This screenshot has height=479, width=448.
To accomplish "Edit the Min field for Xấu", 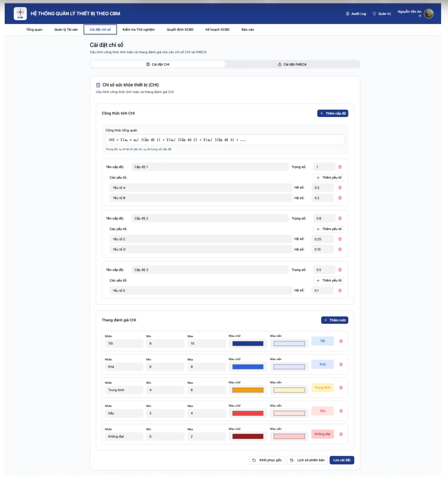I will point(165,413).
